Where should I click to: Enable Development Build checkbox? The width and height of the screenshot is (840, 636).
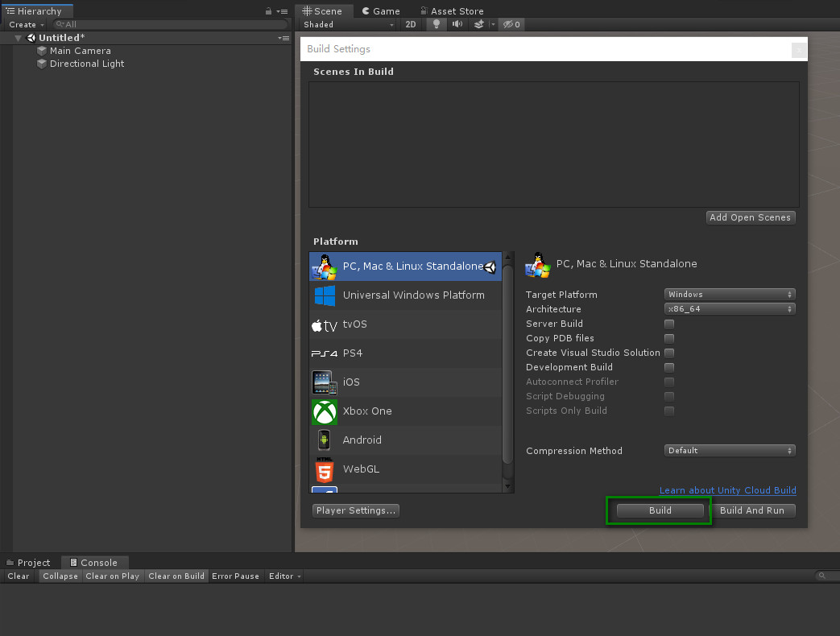coord(669,367)
